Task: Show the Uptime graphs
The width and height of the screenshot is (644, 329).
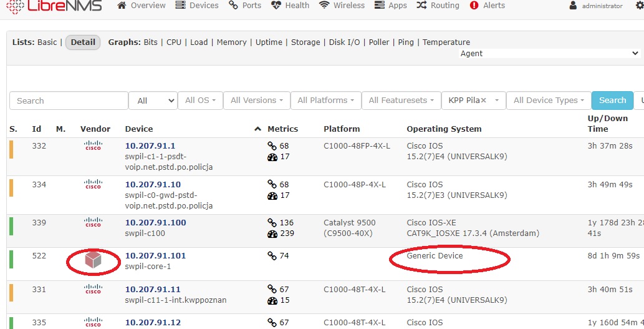Action: tap(269, 42)
